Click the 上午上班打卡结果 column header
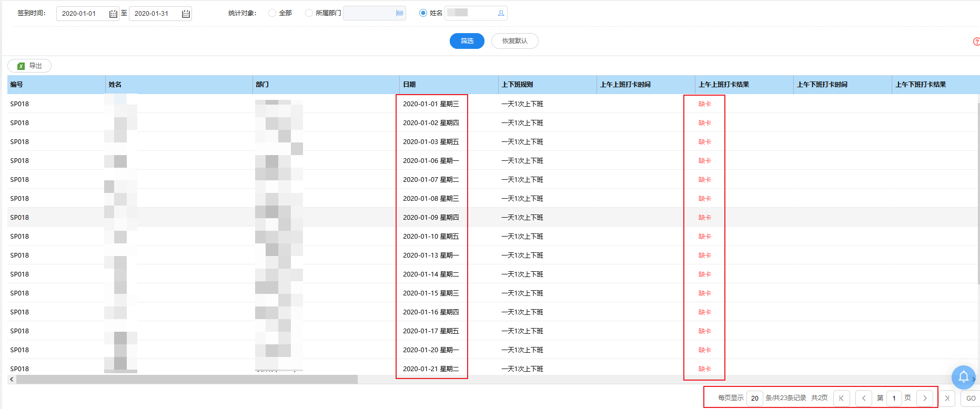This screenshot has width=980, height=409. pos(723,85)
